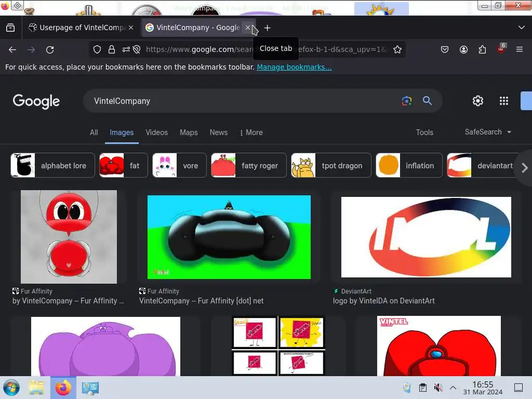The height and width of the screenshot is (399, 532).
Task: Click the muted volume tray icon
Action: click(x=438, y=388)
